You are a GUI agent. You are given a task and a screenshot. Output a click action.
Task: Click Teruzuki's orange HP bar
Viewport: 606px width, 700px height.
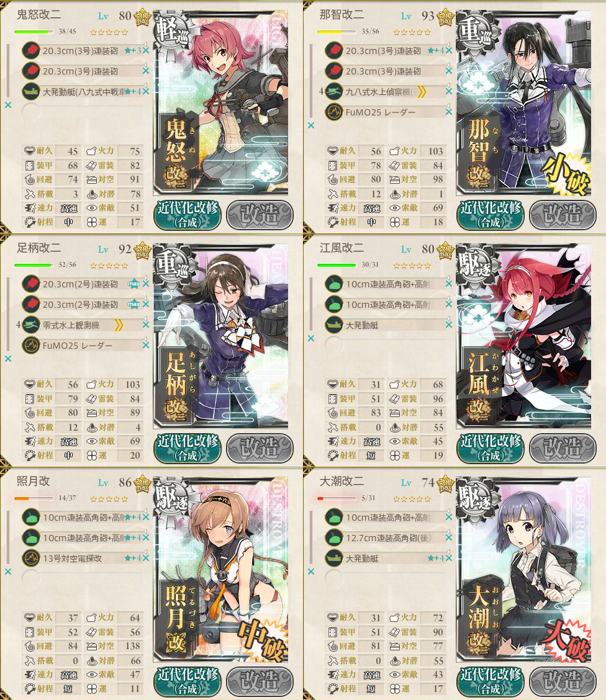tap(34, 498)
